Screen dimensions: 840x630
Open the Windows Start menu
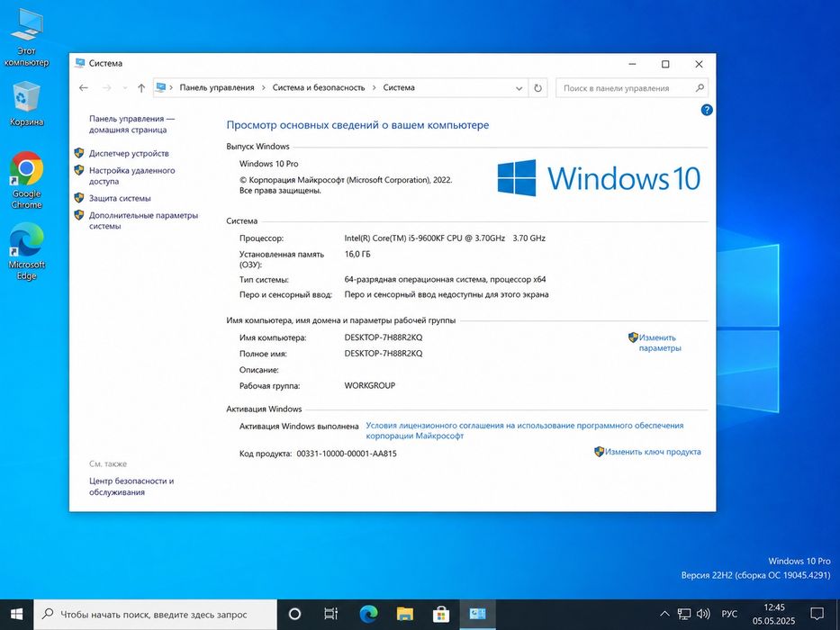16,615
